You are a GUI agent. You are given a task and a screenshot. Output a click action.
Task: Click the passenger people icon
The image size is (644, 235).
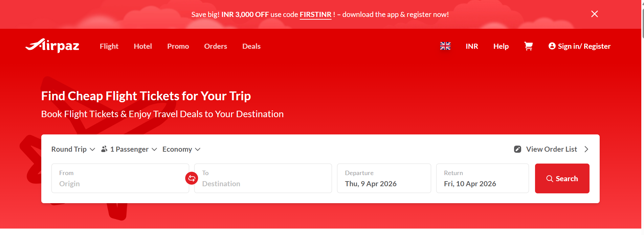tap(104, 149)
